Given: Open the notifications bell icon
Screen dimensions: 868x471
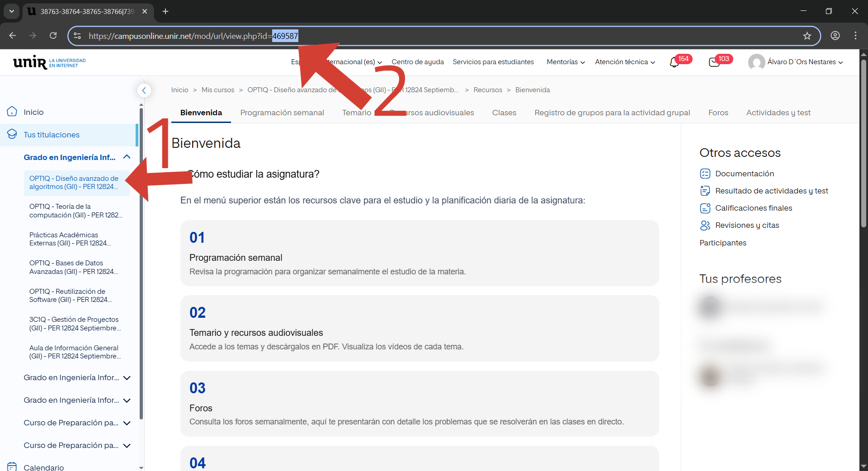Looking at the screenshot, I should click(x=674, y=62).
